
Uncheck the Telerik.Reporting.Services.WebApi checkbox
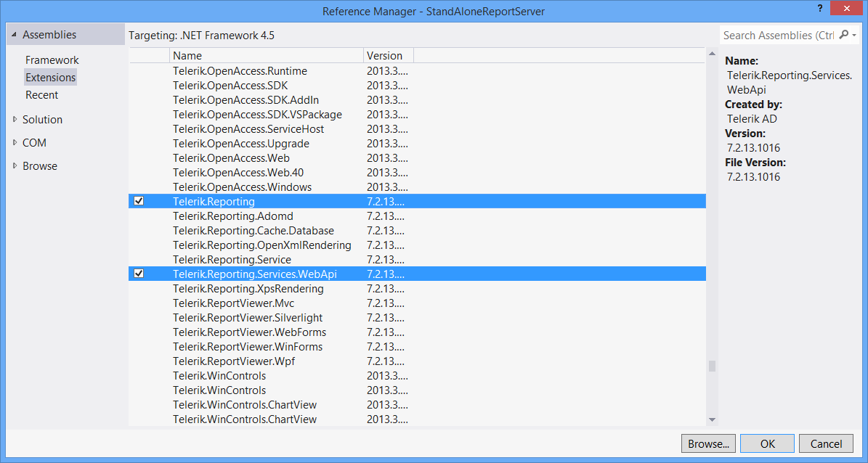(x=139, y=274)
